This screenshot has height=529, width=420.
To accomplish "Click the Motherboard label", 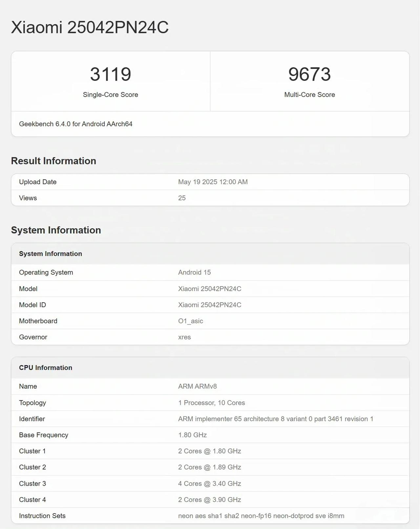I will click(38, 321).
